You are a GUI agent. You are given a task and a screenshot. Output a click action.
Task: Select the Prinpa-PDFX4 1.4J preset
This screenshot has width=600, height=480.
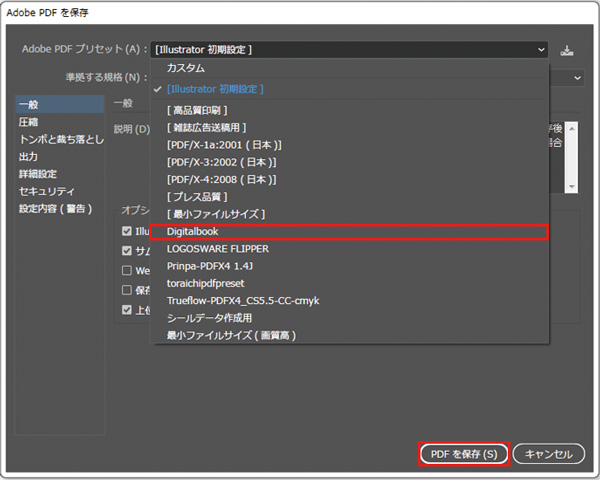coord(350,266)
